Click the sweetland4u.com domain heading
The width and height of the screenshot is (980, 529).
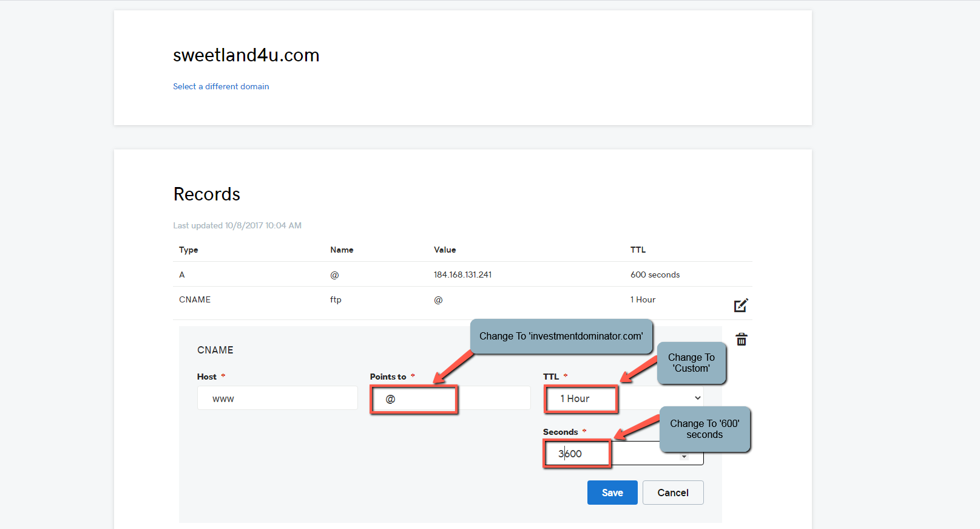pos(246,55)
